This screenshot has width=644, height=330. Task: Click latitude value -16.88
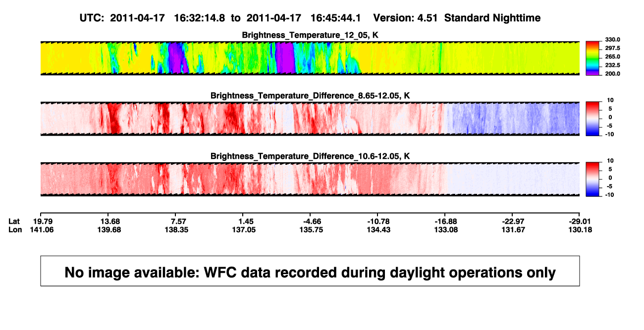(x=445, y=221)
